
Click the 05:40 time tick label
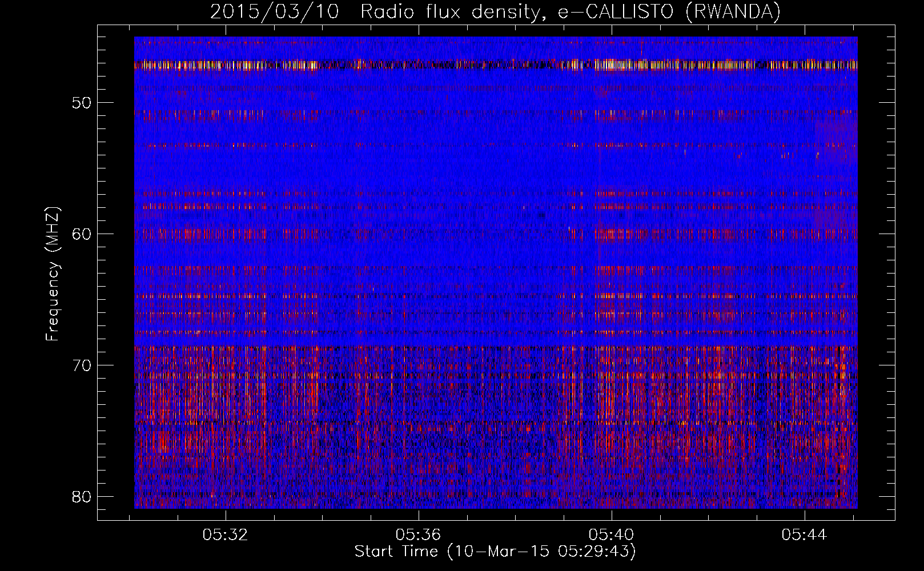tap(612, 535)
